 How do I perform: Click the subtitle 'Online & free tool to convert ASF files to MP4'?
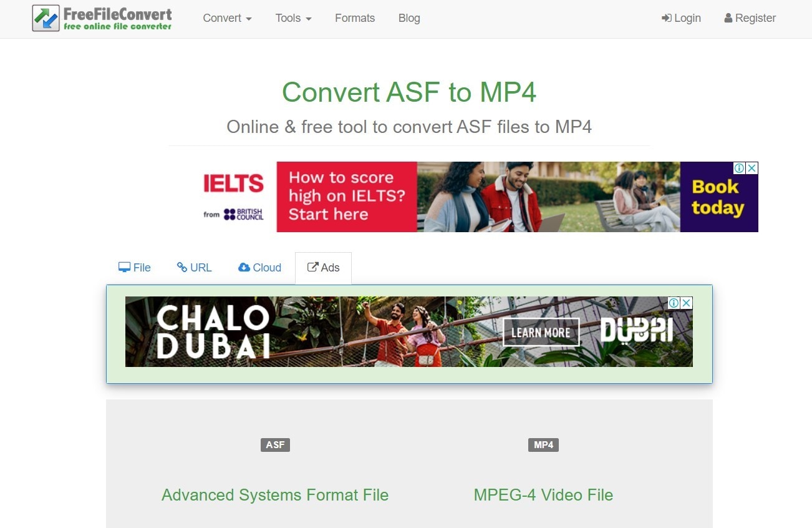tap(409, 127)
